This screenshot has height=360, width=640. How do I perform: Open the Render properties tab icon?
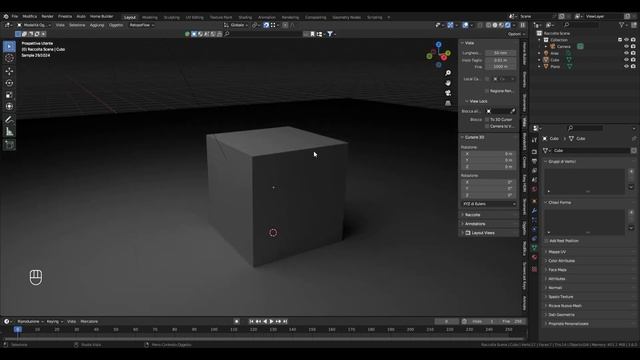[x=534, y=152]
